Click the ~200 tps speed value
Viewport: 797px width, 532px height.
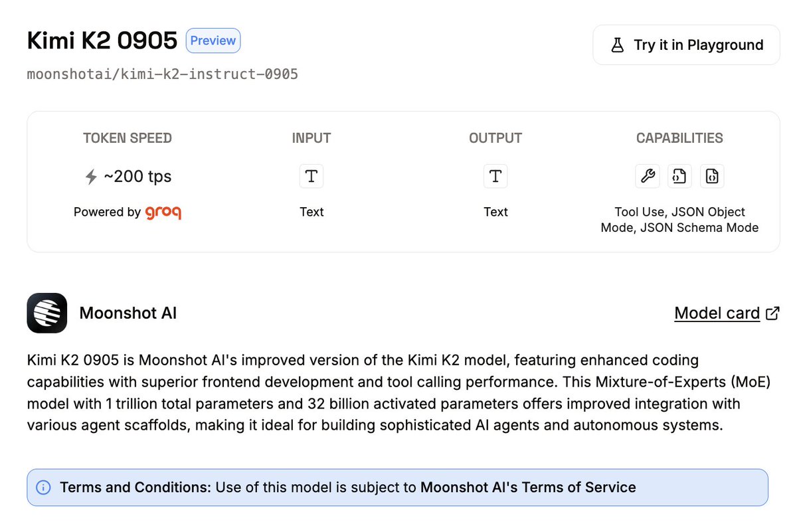click(137, 177)
